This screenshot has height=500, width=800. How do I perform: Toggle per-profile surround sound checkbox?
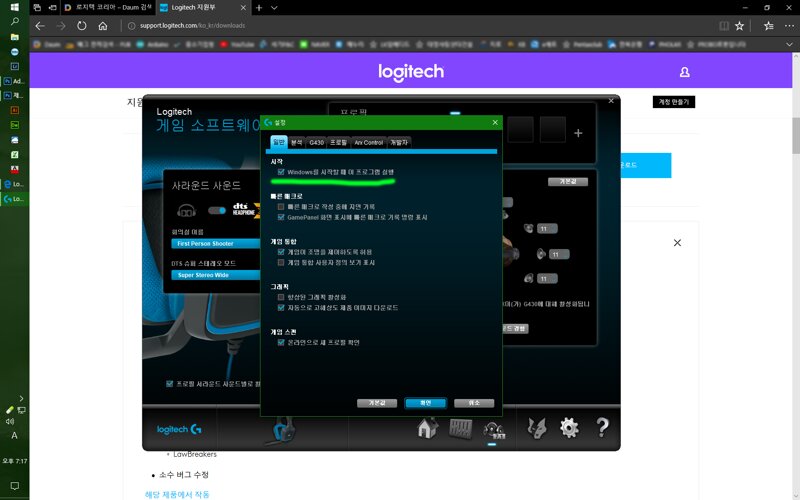(x=169, y=384)
